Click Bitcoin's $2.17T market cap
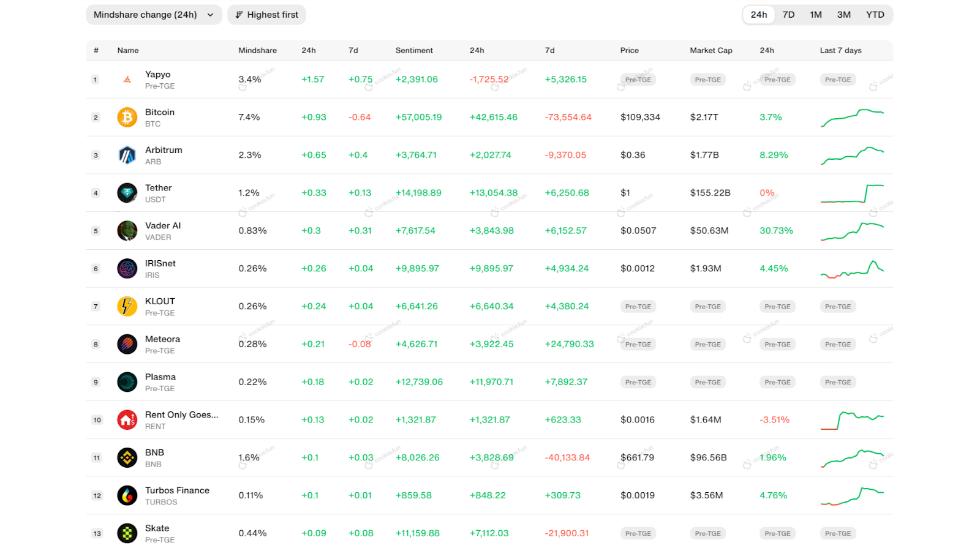The height and width of the screenshot is (551, 980). tap(704, 117)
